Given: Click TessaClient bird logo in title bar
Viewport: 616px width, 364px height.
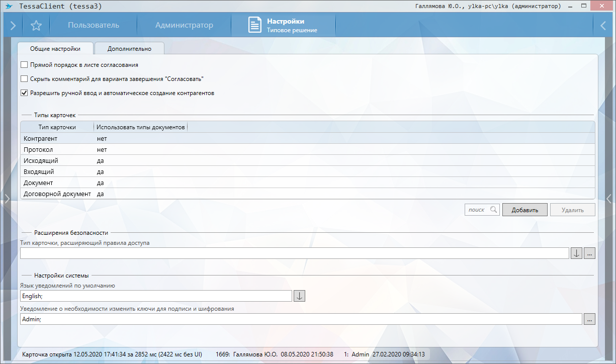Looking at the screenshot, I should [9, 7].
